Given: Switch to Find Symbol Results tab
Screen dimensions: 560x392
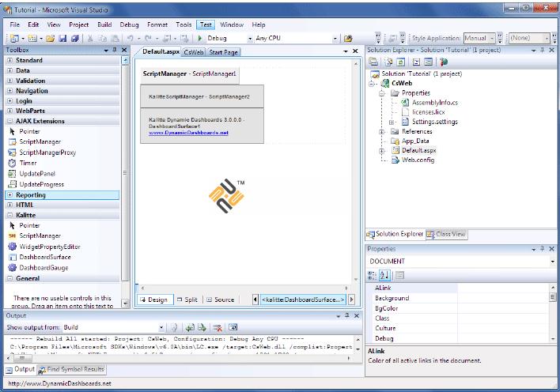Looking at the screenshot, I should [71, 370].
